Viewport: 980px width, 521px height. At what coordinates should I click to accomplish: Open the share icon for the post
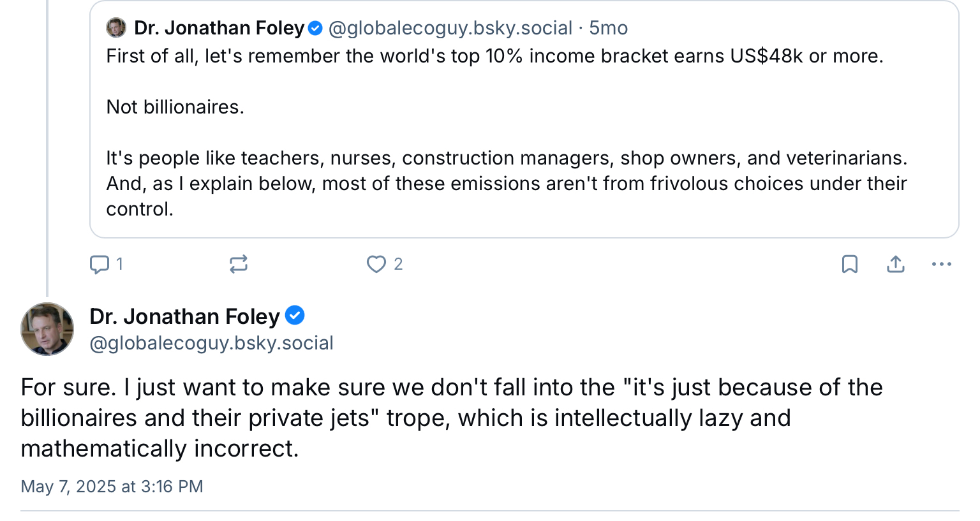point(896,264)
